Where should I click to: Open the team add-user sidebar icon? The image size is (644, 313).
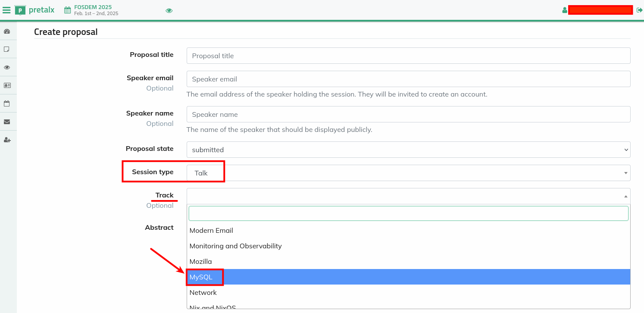coord(7,140)
